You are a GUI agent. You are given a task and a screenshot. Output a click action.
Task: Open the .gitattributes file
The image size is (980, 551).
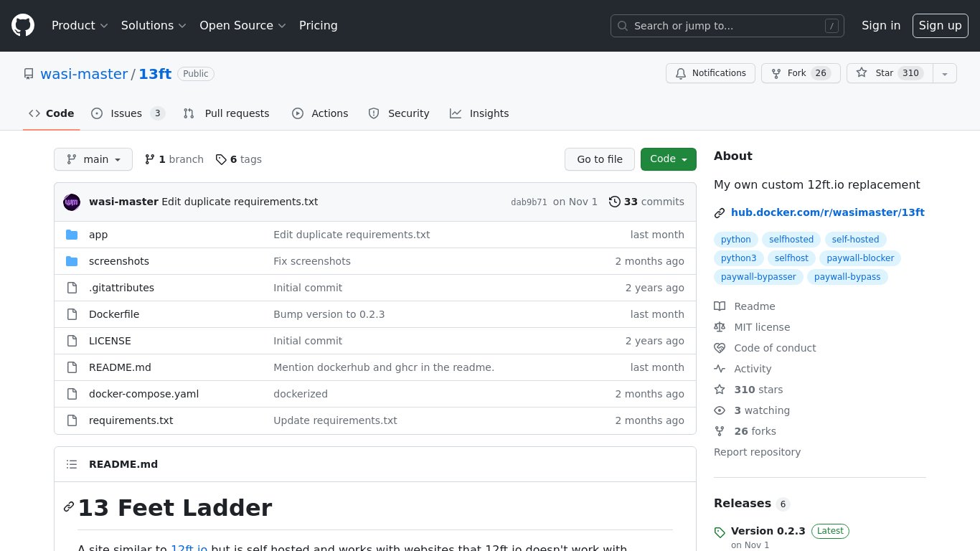tap(121, 288)
